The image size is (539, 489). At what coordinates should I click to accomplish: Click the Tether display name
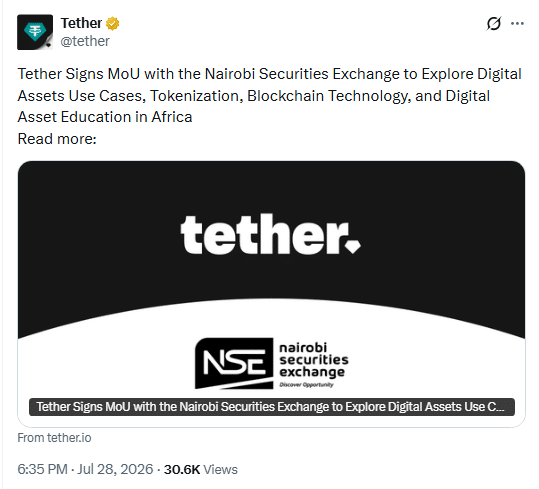81,23
